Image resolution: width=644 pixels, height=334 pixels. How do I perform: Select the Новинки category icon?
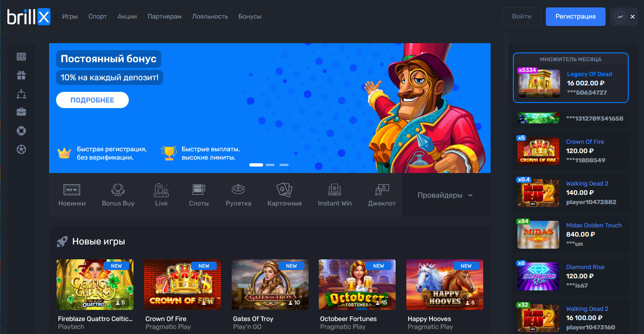pyautogui.click(x=72, y=189)
